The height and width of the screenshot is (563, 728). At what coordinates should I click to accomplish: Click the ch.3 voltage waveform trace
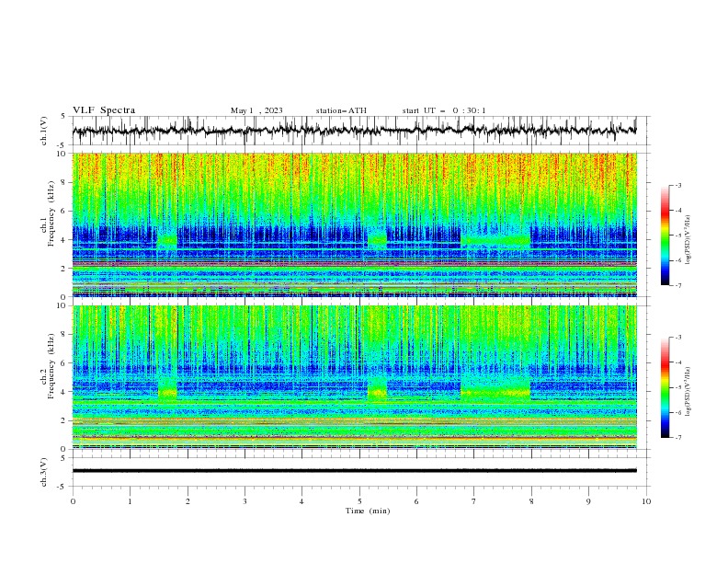[x=354, y=471]
